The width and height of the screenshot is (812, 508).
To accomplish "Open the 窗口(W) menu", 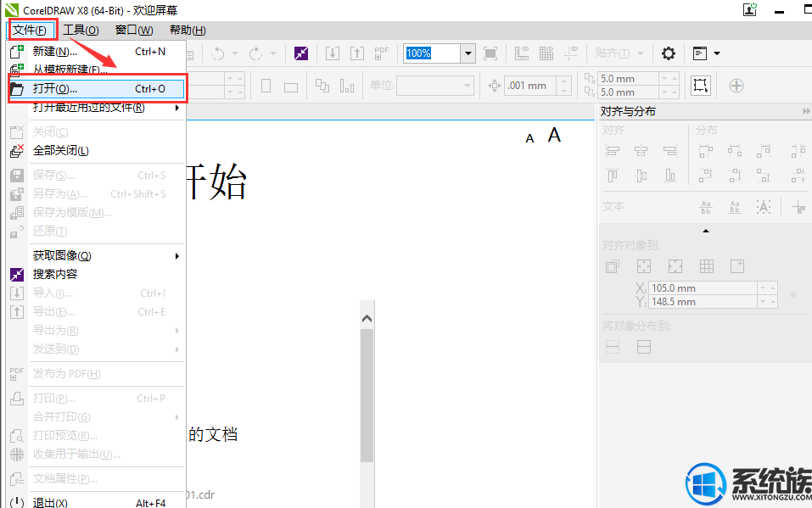I will tap(134, 30).
